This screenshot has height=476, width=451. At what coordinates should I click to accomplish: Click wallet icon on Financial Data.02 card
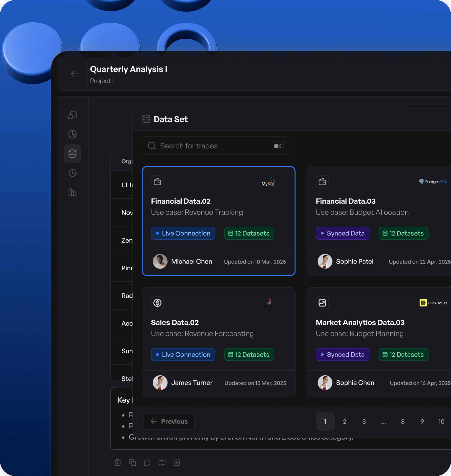(157, 182)
